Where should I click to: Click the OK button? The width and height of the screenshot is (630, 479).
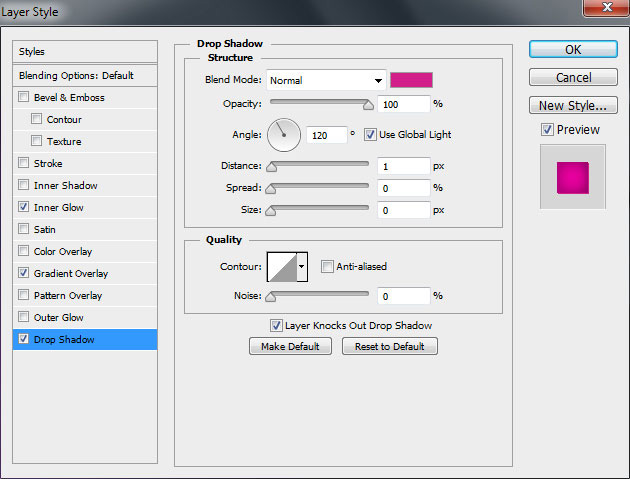pyautogui.click(x=572, y=49)
